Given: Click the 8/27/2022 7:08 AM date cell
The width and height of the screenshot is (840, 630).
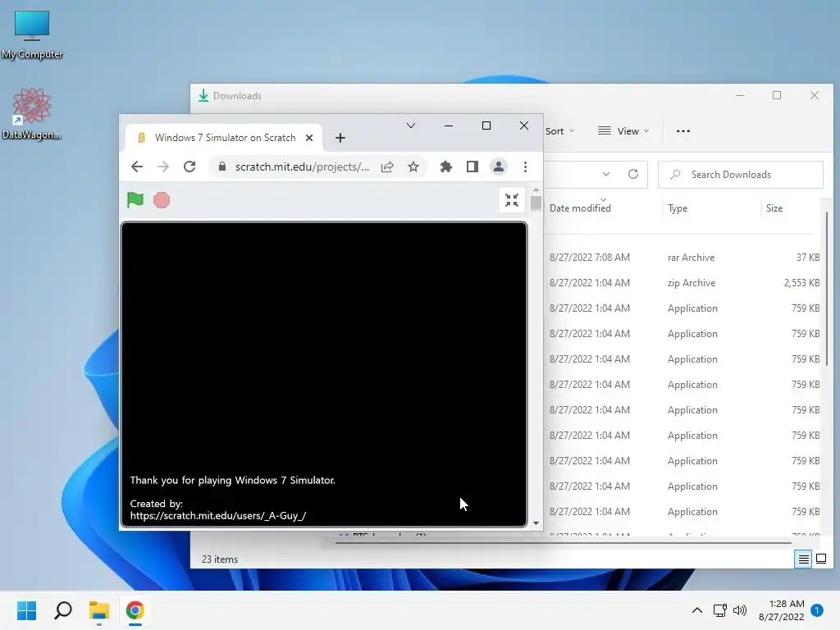Looking at the screenshot, I should [x=589, y=257].
